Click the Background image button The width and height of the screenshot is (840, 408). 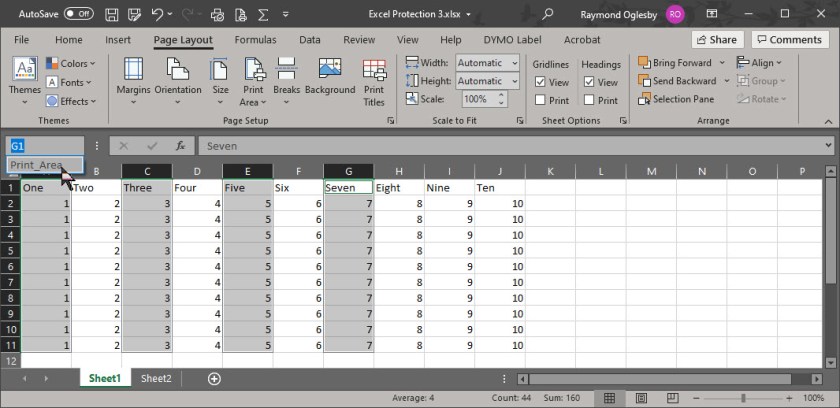point(330,78)
